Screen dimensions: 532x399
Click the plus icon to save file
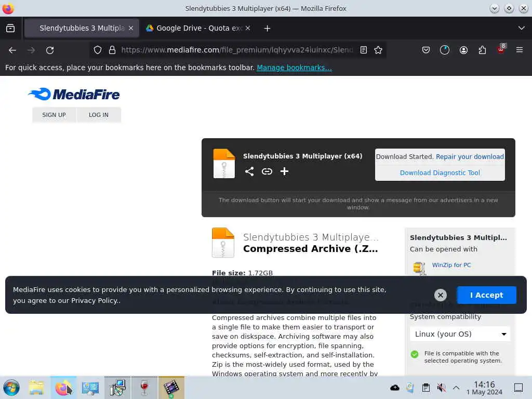coord(284,171)
